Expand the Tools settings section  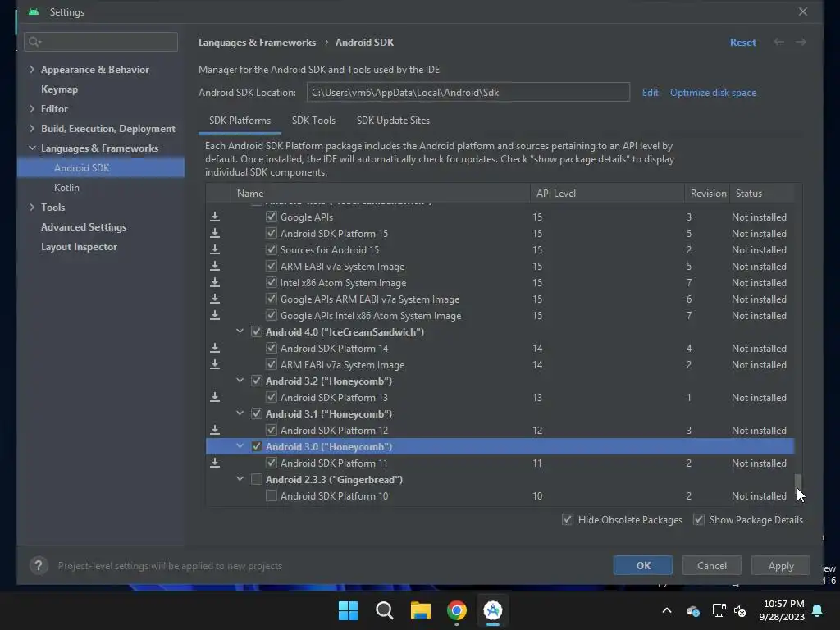32,208
